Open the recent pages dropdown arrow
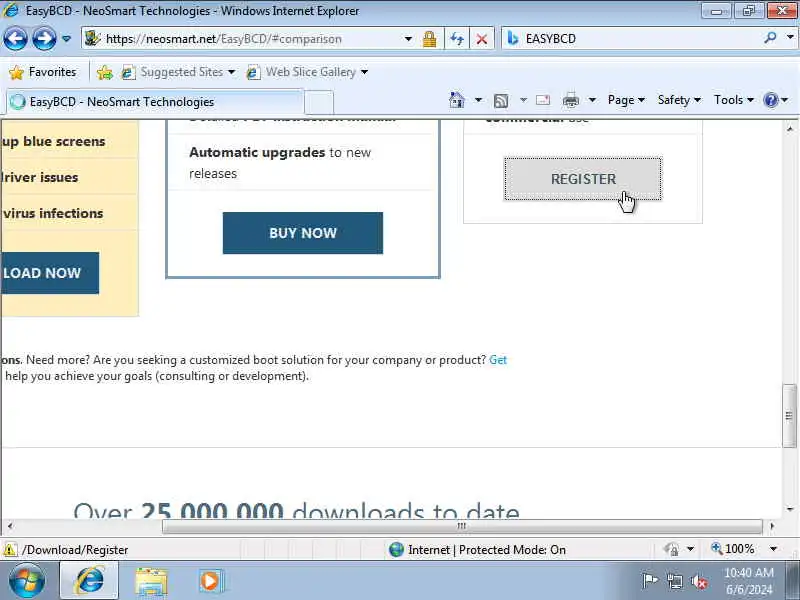Viewport: 800px width, 600px height. [66, 39]
